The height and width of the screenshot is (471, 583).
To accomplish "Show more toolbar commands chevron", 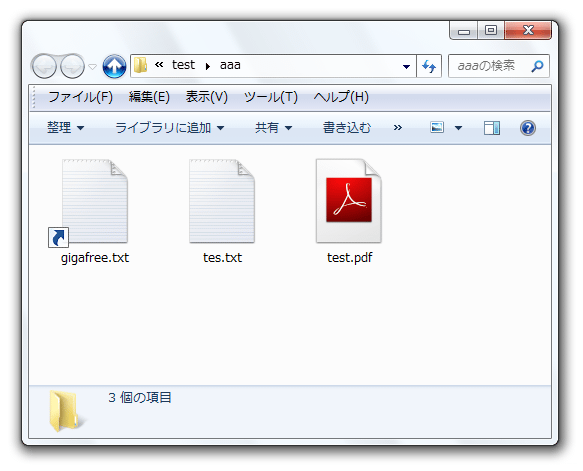I will pos(398,128).
